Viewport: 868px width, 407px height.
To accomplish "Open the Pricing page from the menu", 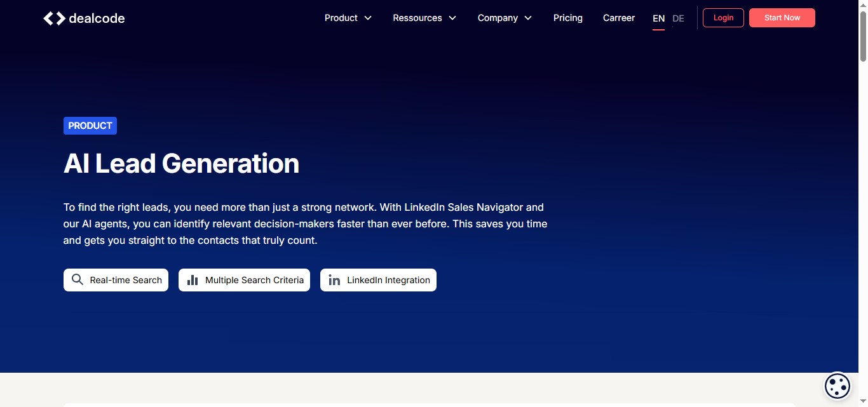I will 567,18.
